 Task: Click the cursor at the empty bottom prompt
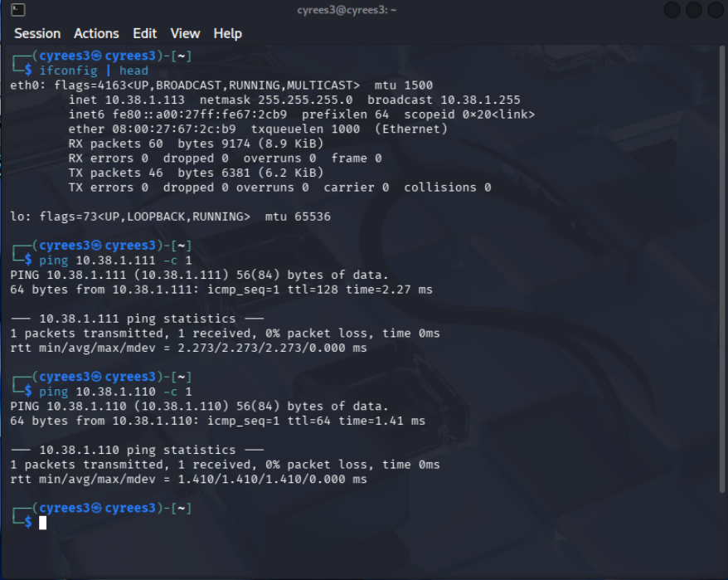[x=42, y=522]
